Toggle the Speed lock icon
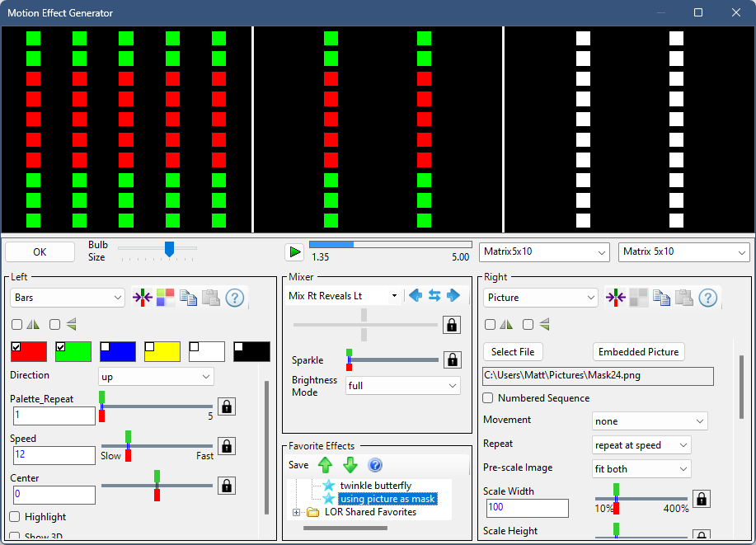756x545 pixels. point(227,446)
